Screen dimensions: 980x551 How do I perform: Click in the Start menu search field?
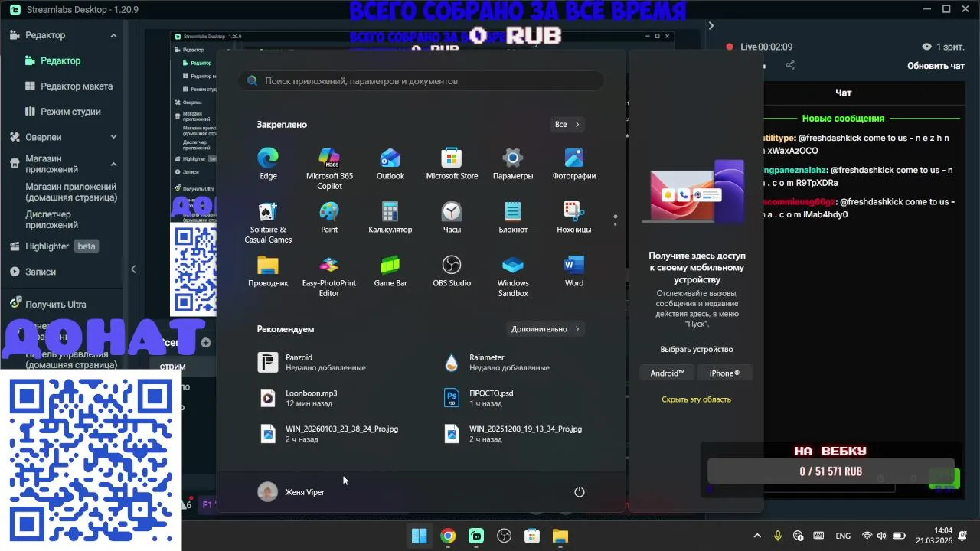[x=420, y=80]
